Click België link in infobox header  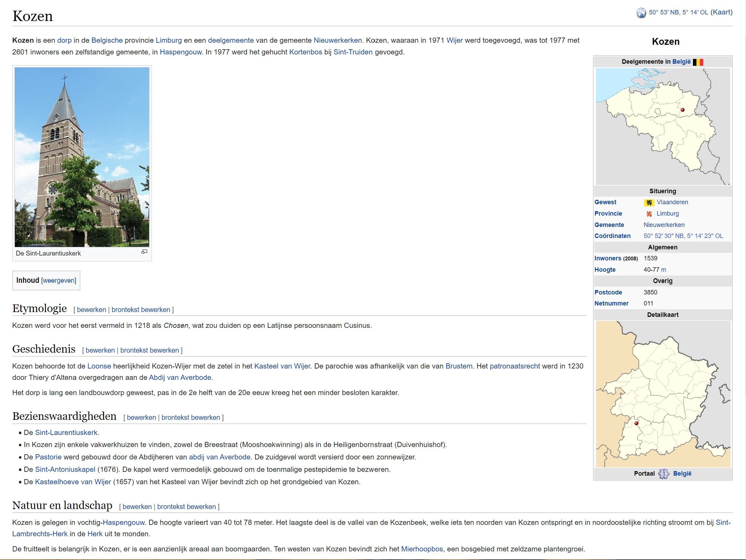[x=681, y=62]
